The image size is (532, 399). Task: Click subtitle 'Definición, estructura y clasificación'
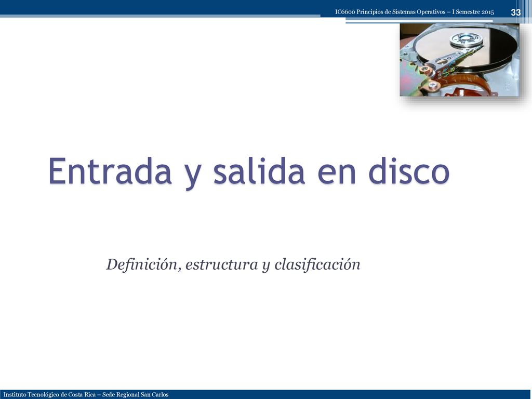click(x=233, y=264)
